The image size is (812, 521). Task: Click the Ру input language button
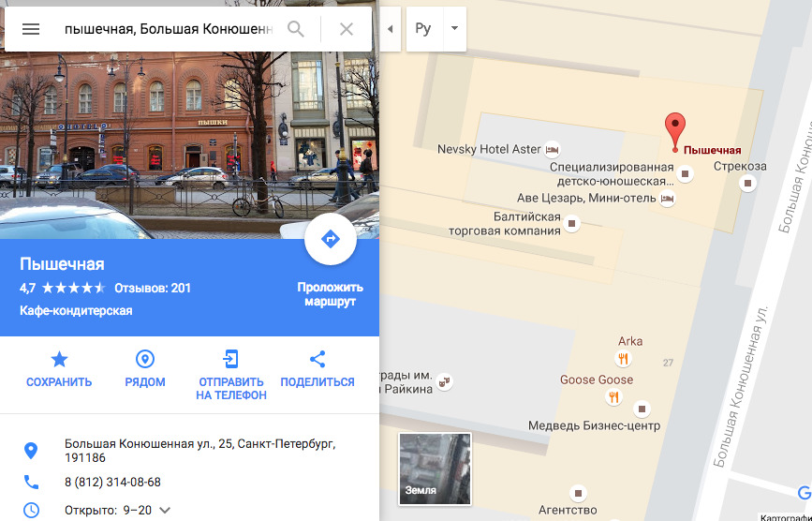pyautogui.click(x=423, y=28)
